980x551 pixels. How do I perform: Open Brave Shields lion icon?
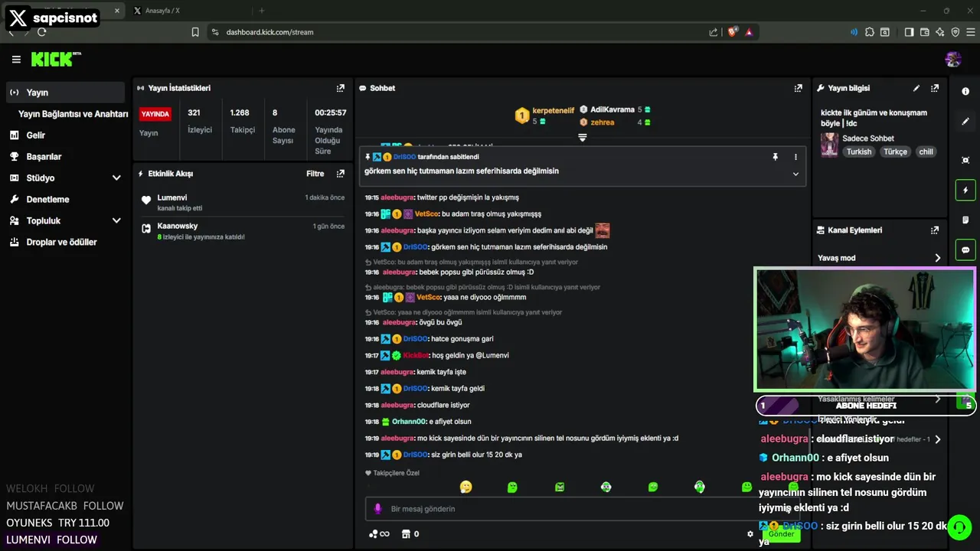click(733, 32)
